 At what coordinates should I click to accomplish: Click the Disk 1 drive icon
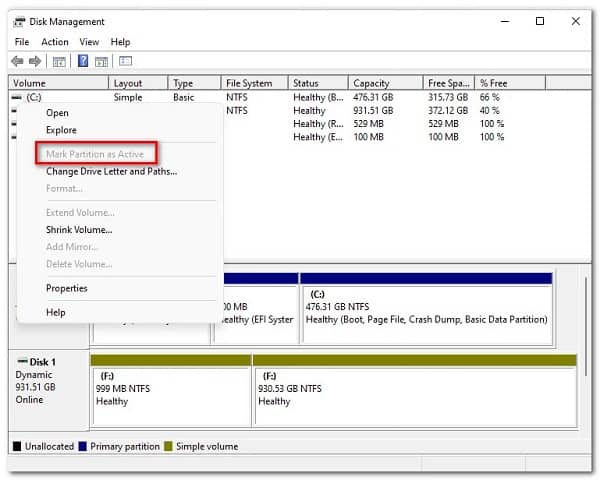click(23, 361)
